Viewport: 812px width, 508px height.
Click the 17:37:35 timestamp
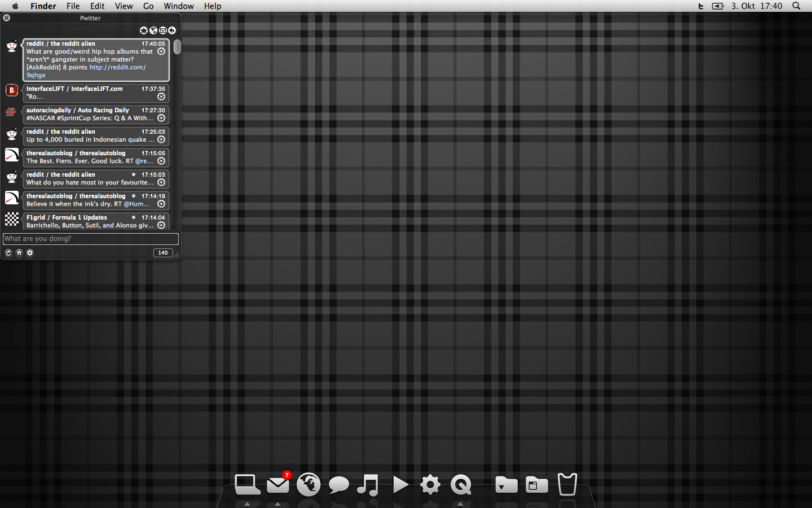(153, 89)
